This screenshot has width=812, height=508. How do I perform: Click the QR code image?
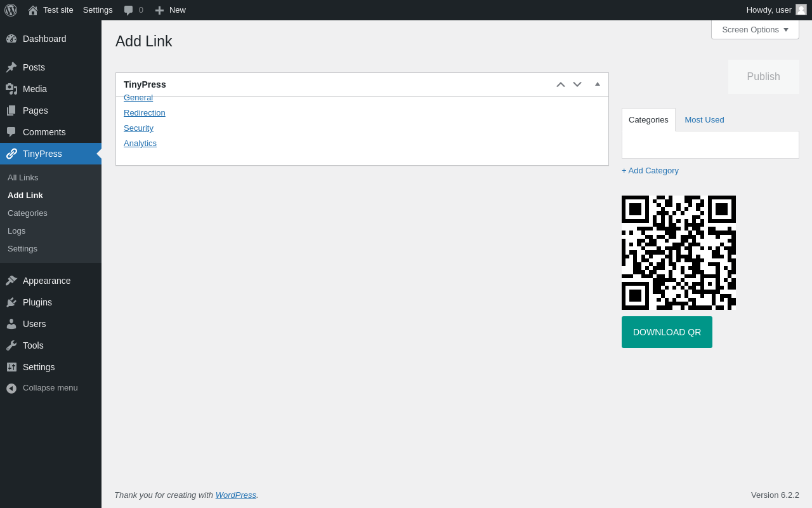pyautogui.click(x=679, y=253)
